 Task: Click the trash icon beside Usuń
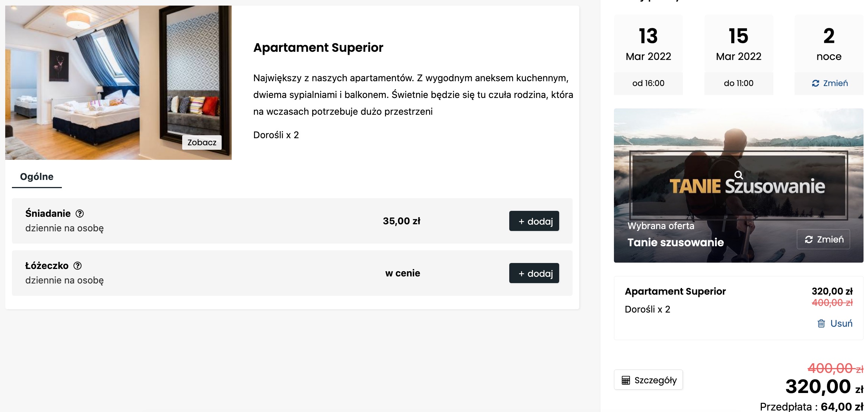coord(821,323)
